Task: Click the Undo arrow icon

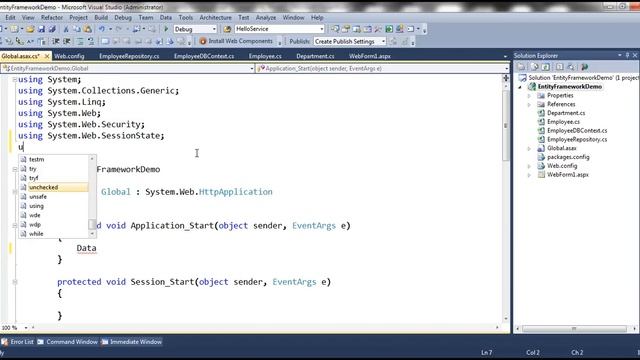Action: (102, 29)
